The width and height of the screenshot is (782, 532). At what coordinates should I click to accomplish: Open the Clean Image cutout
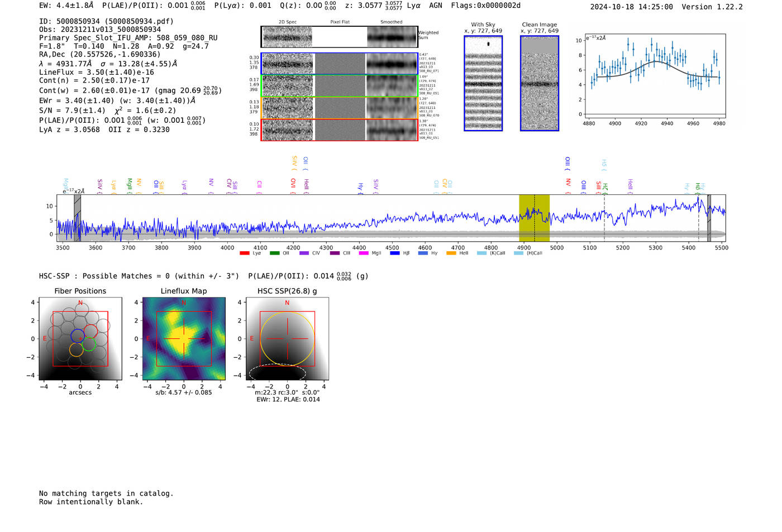click(x=540, y=83)
